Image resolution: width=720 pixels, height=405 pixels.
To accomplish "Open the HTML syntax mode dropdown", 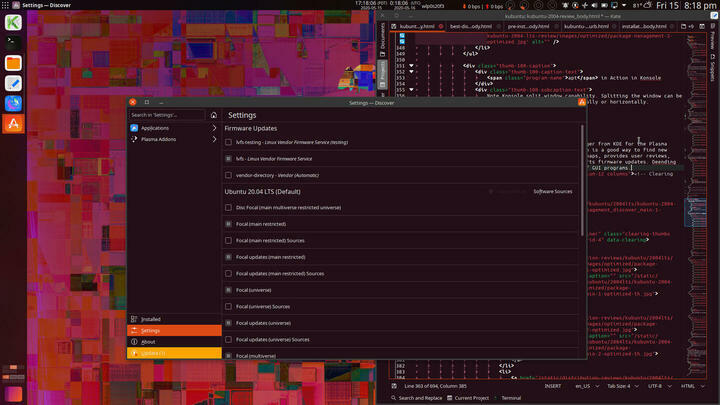I will [x=692, y=386].
